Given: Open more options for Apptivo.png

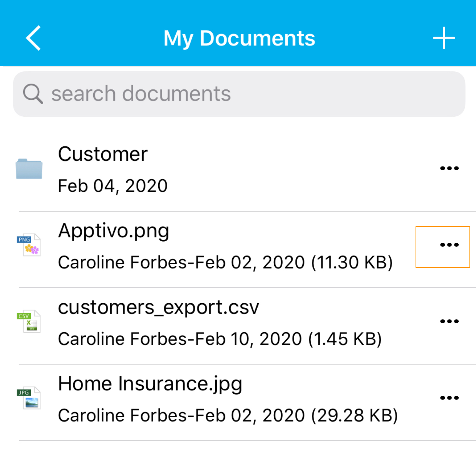Looking at the screenshot, I should coord(449,245).
